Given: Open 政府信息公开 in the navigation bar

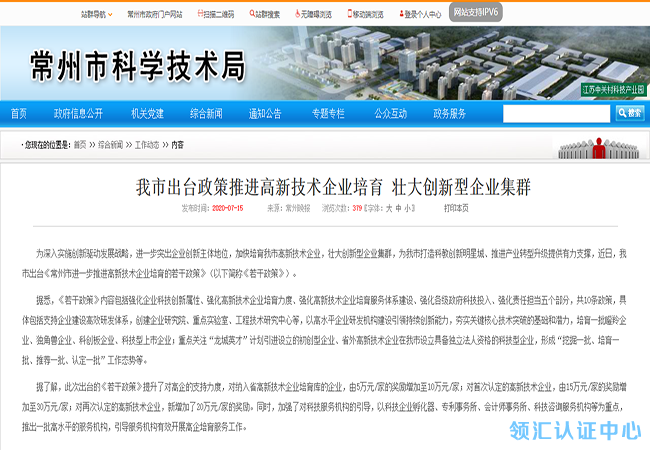Looking at the screenshot, I should click(78, 114).
